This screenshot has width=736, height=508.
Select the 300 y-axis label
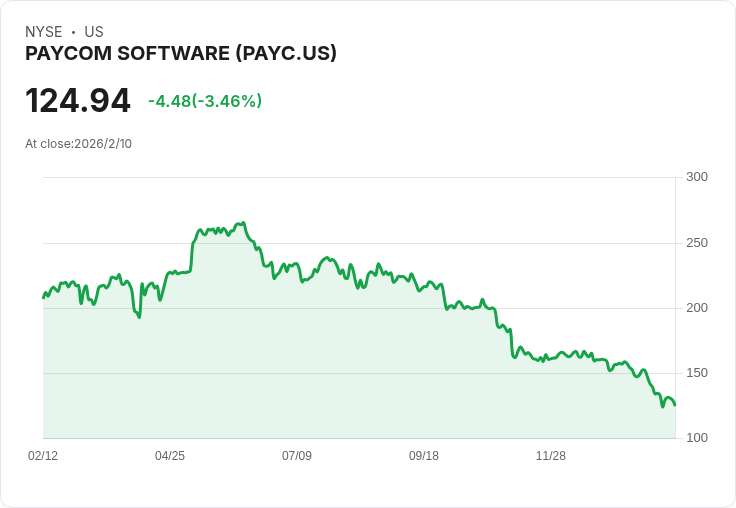(697, 177)
